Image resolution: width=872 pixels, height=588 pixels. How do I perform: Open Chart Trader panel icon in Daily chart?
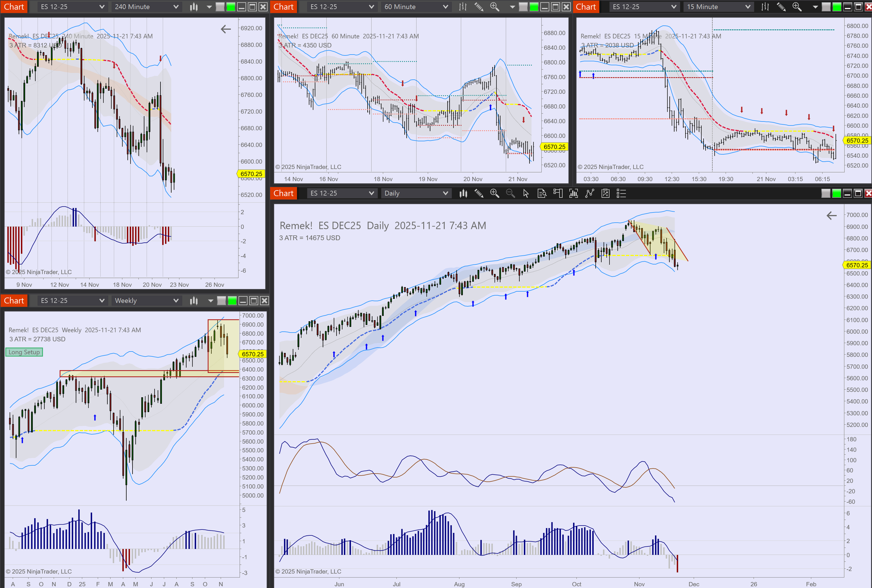pos(558,193)
